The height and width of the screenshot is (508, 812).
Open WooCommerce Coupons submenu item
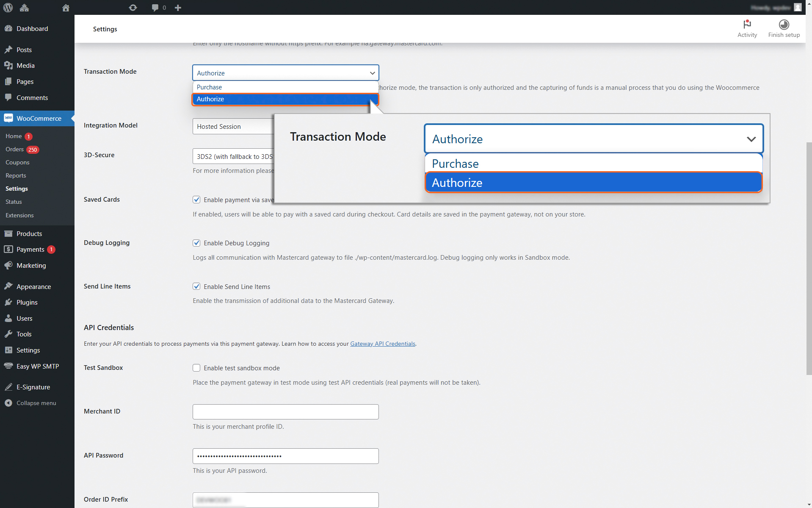pos(17,162)
